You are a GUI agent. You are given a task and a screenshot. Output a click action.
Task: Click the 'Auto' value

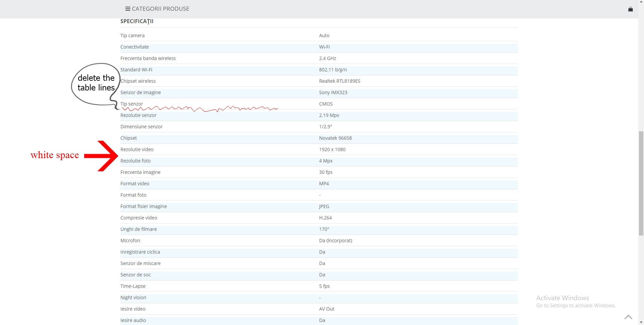[324, 36]
